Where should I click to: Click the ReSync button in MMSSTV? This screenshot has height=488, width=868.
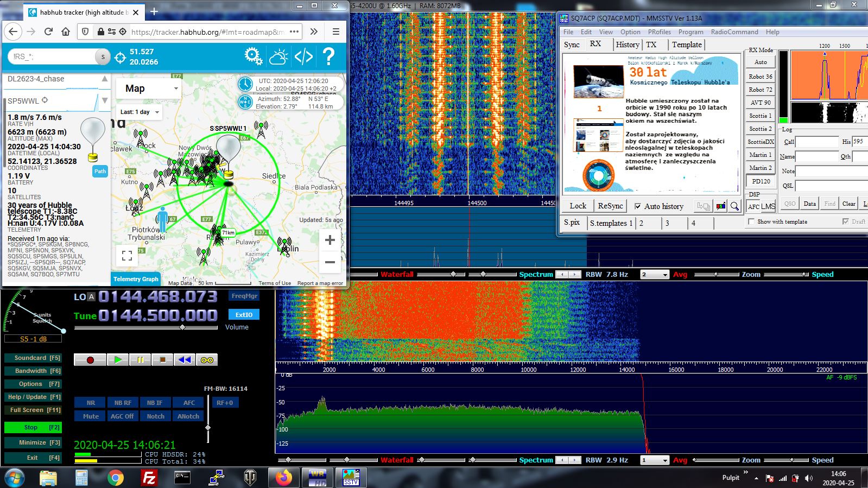pyautogui.click(x=610, y=206)
